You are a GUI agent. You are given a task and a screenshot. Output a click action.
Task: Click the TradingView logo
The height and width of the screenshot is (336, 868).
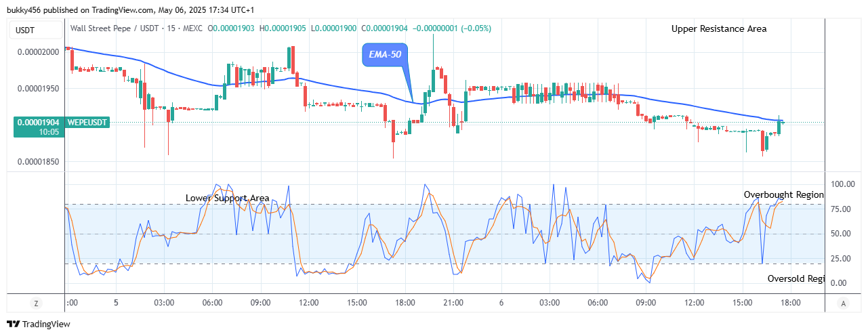(x=39, y=324)
